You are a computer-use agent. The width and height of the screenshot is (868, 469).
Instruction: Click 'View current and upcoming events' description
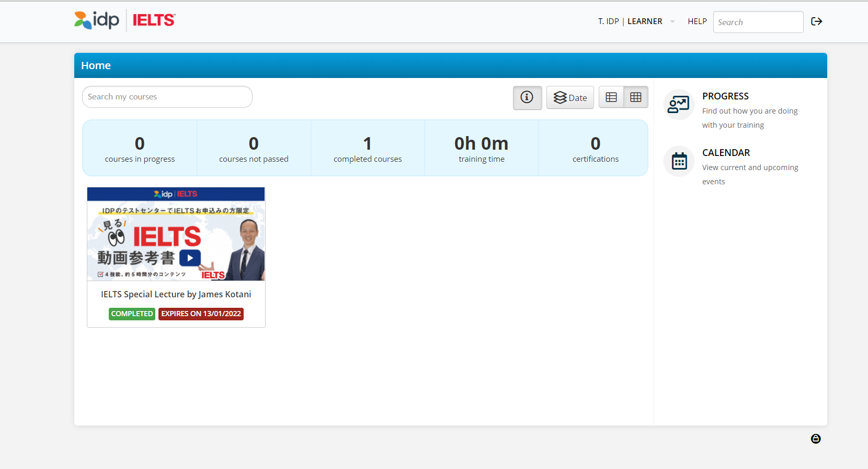(x=750, y=174)
